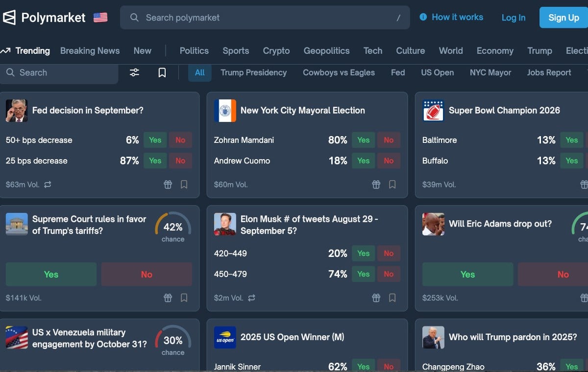Viewport: 588px width, 372px height.
Task: Open the NYC flag thumbnail image
Action: pos(225,111)
